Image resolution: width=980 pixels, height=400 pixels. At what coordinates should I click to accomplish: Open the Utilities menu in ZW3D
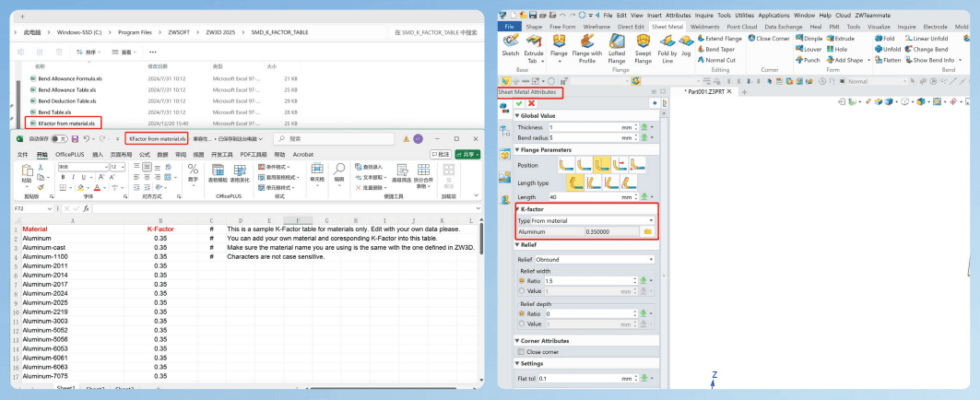[744, 15]
